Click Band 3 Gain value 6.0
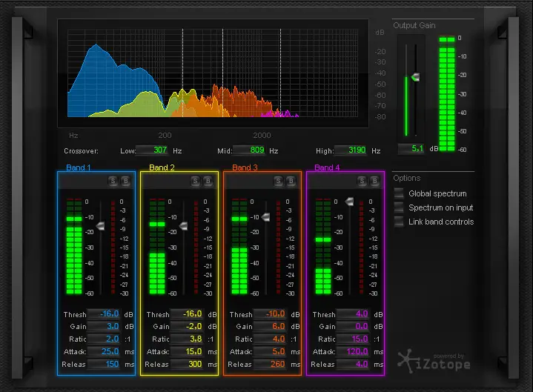Screen dimensions: 533x392 pyautogui.click(x=270, y=327)
